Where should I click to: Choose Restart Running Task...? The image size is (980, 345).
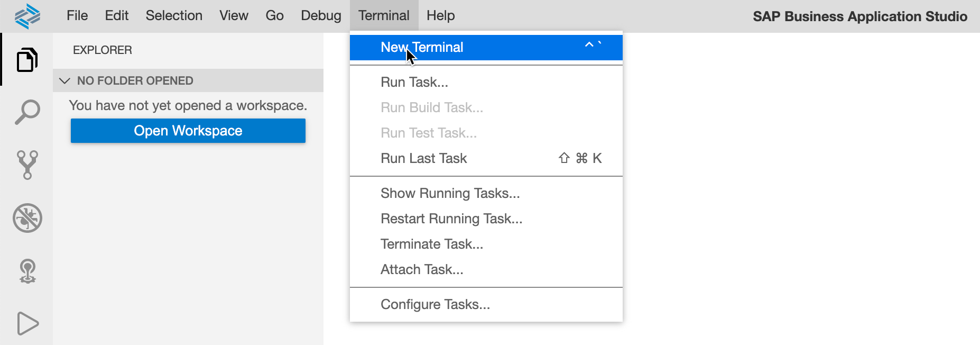pyautogui.click(x=486, y=219)
